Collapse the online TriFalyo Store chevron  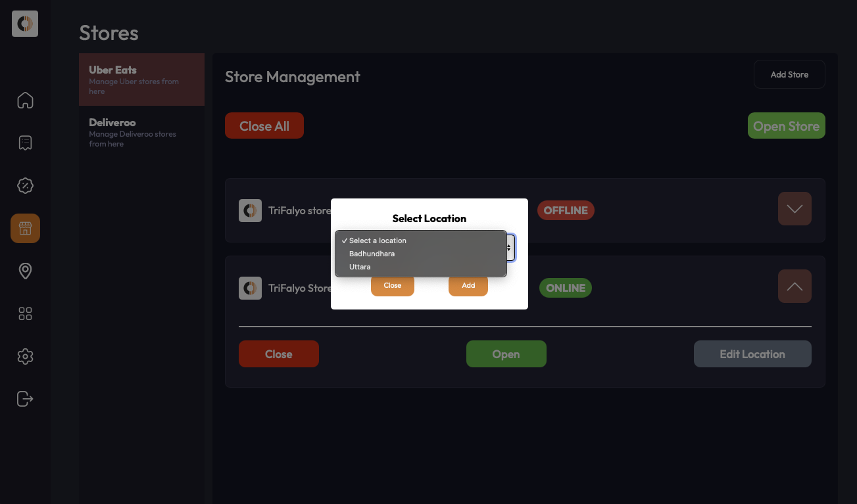(795, 286)
